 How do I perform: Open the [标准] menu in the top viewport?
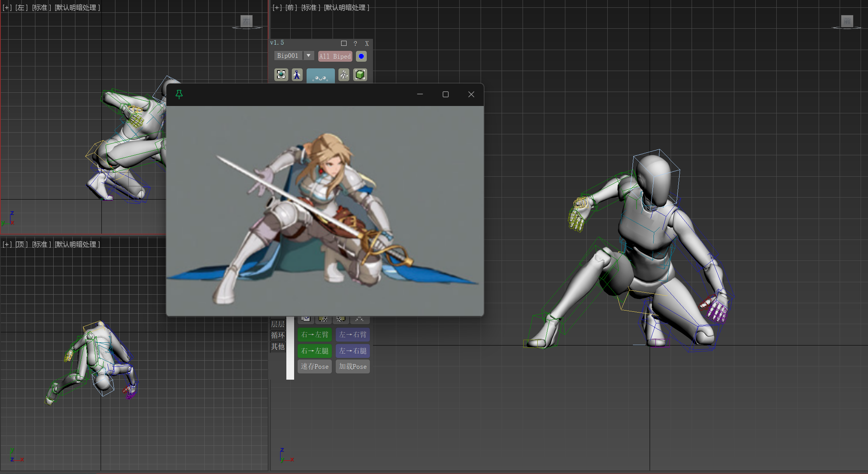tap(41, 245)
